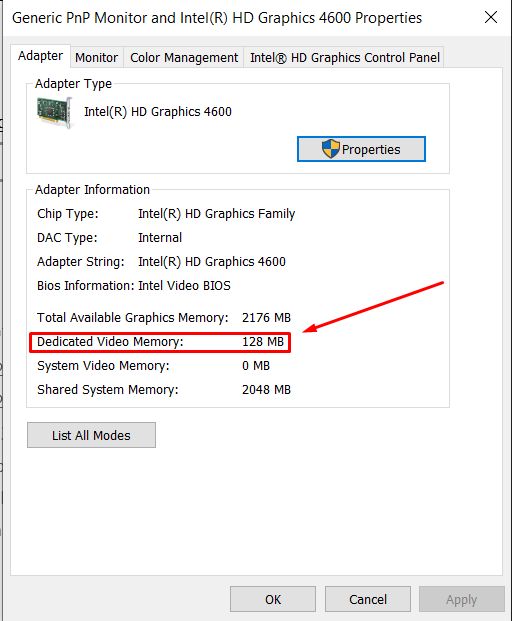Viewport: 512px width, 621px height.
Task: Click the Shared System Memory label
Action: tap(108, 389)
